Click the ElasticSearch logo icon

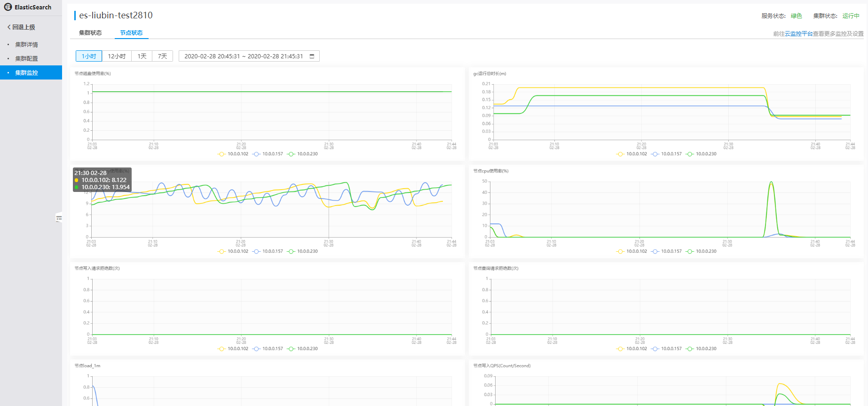pyautogui.click(x=8, y=7)
